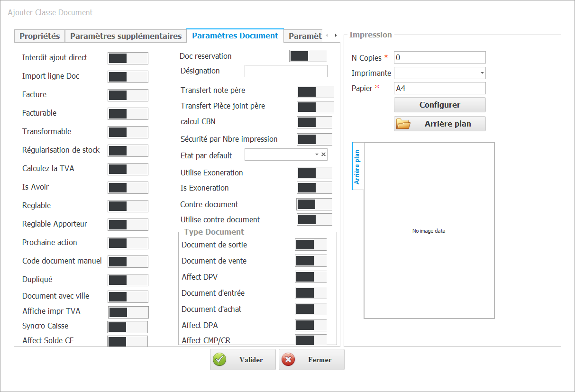
Task: Select the vertical Arrière plan tab
Action: point(357,166)
